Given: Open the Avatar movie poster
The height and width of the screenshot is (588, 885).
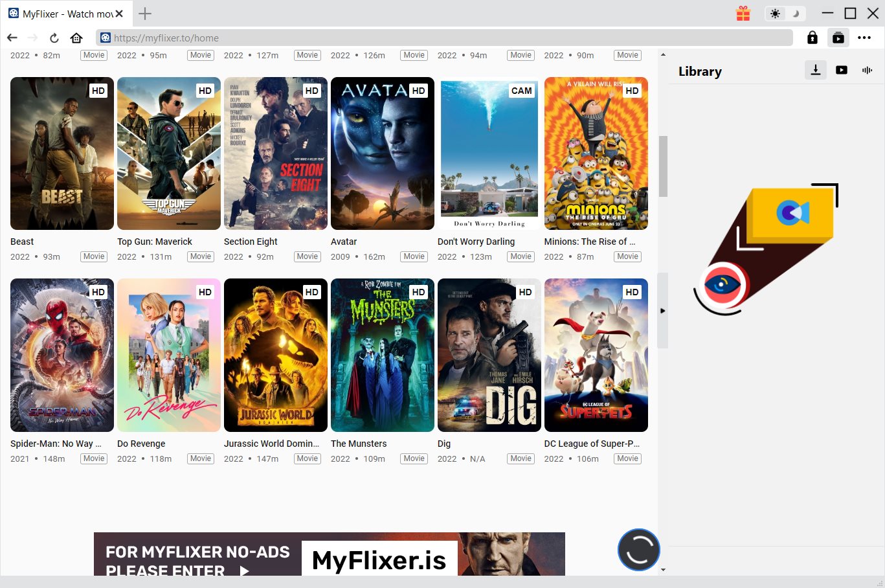Looking at the screenshot, I should tap(382, 153).
